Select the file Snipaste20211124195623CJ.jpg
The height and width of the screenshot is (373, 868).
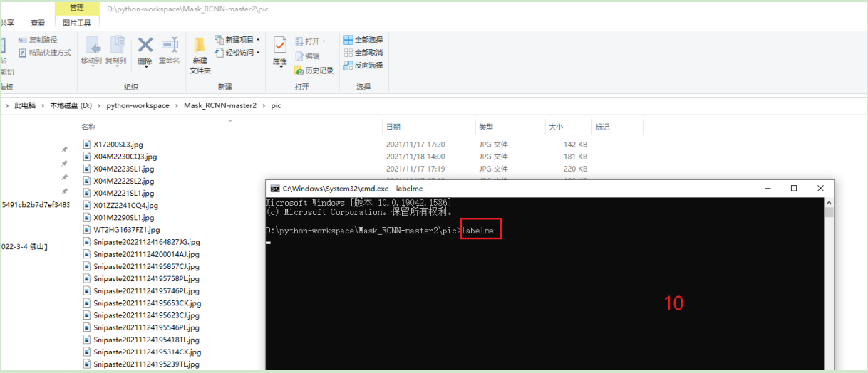tap(146, 315)
